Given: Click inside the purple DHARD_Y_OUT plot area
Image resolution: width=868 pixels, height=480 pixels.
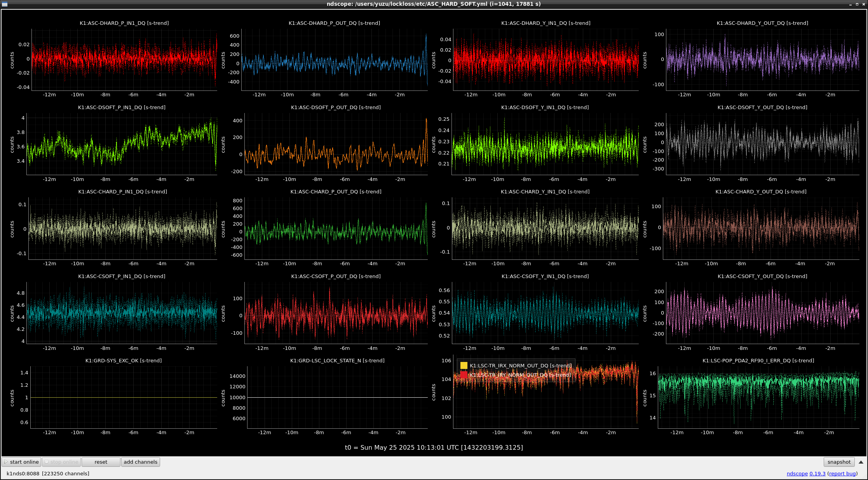Looking at the screenshot, I should click(x=762, y=59).
